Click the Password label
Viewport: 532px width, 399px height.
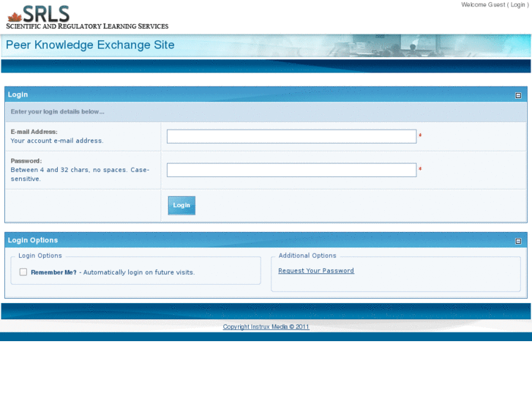click(x=26, y=161)
